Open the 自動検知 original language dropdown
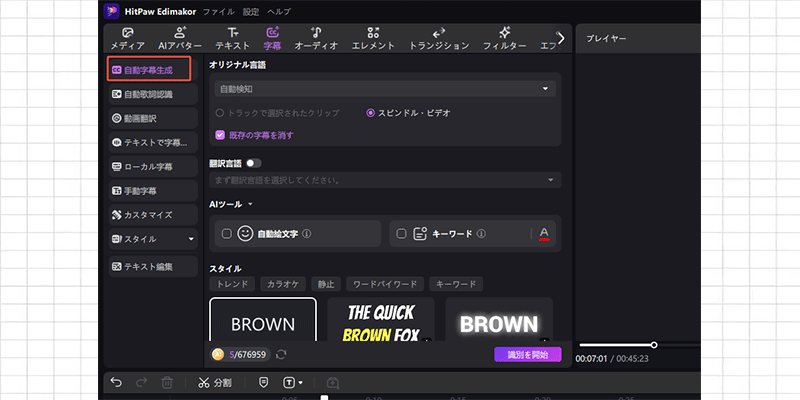Viewport: 800px width, 400px height. point(385,89)
